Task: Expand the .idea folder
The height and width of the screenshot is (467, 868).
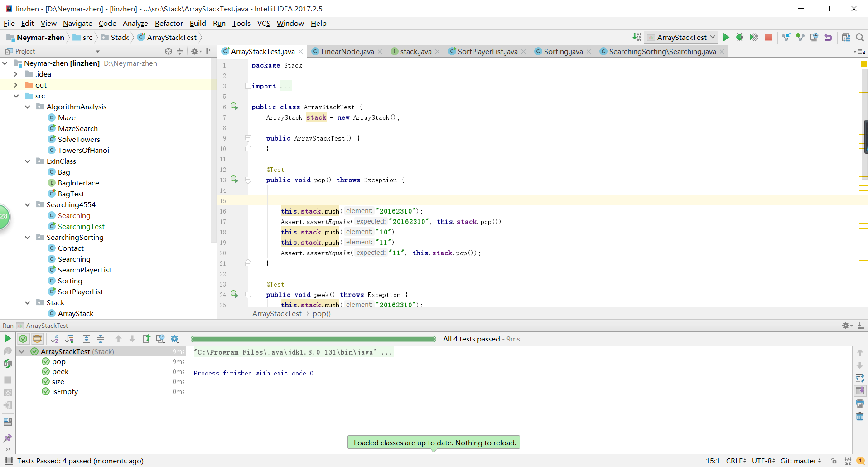Action: pos(16,74)
